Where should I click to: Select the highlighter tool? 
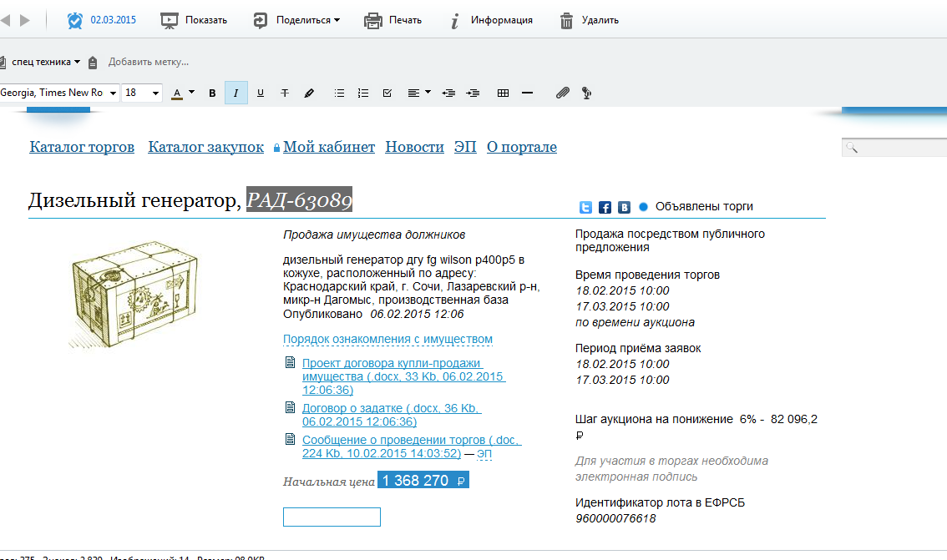(x=309, y=93)
